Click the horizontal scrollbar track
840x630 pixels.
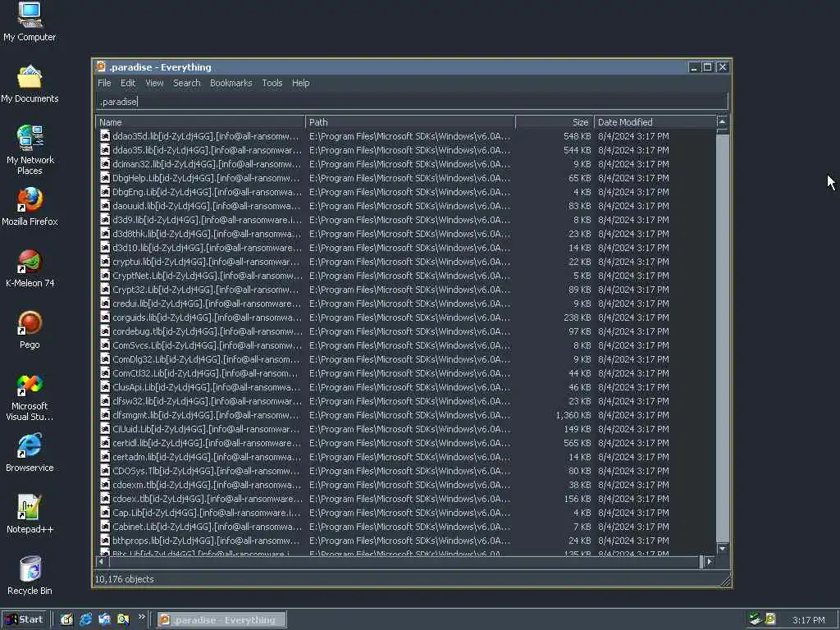point(404,561)
